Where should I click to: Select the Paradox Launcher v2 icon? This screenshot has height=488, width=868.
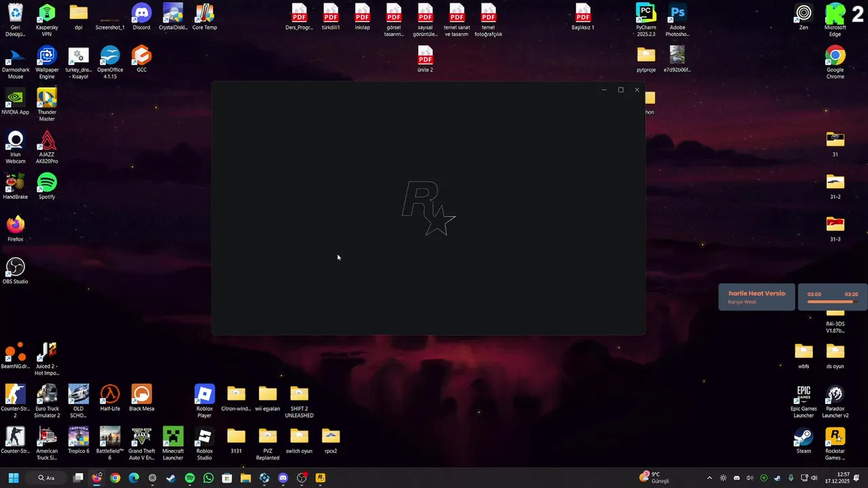coord(835,401)
